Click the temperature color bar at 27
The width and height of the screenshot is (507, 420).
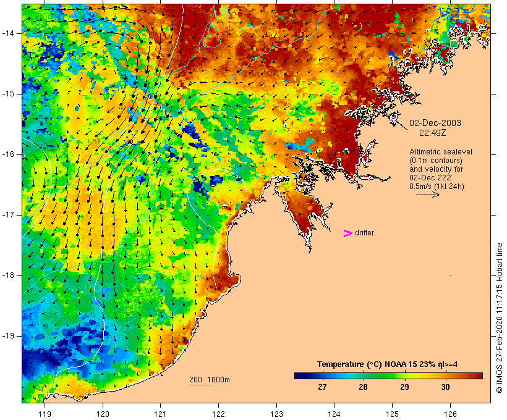[322, 376]
